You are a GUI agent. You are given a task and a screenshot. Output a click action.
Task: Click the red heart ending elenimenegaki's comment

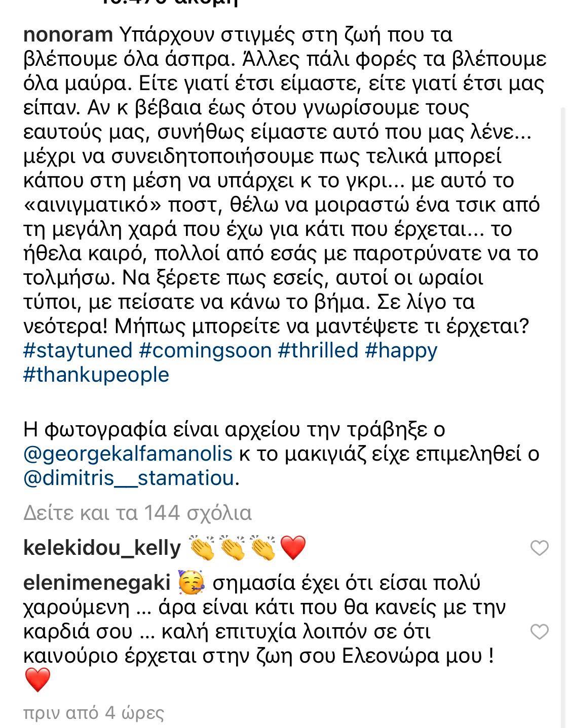tap(37, 679)
